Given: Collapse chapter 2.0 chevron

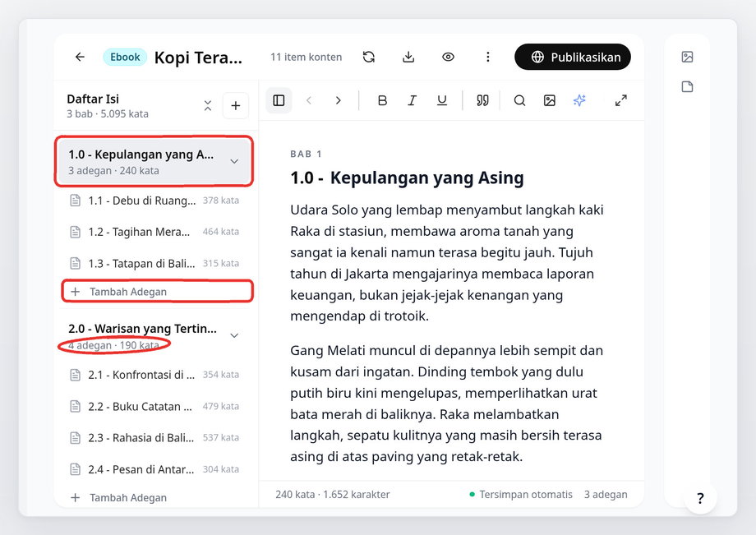Looking at the screenshot, I should [x=234, y=335].
